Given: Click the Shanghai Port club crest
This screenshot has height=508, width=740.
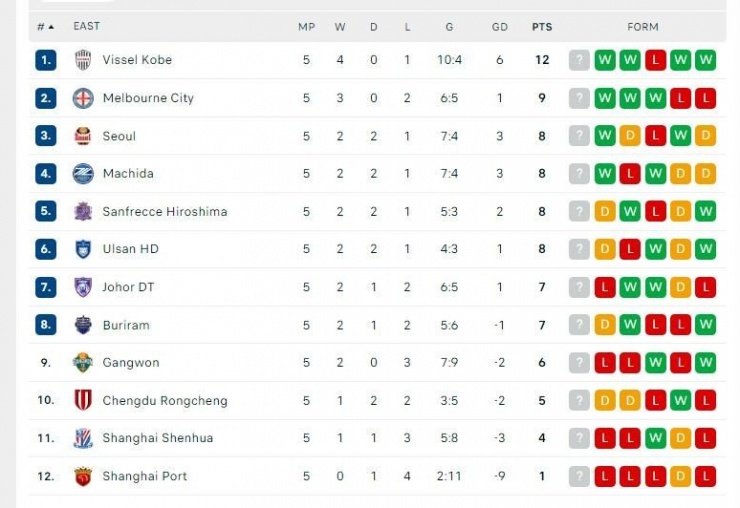Looking at the screenshot, I should pos(83,476).
